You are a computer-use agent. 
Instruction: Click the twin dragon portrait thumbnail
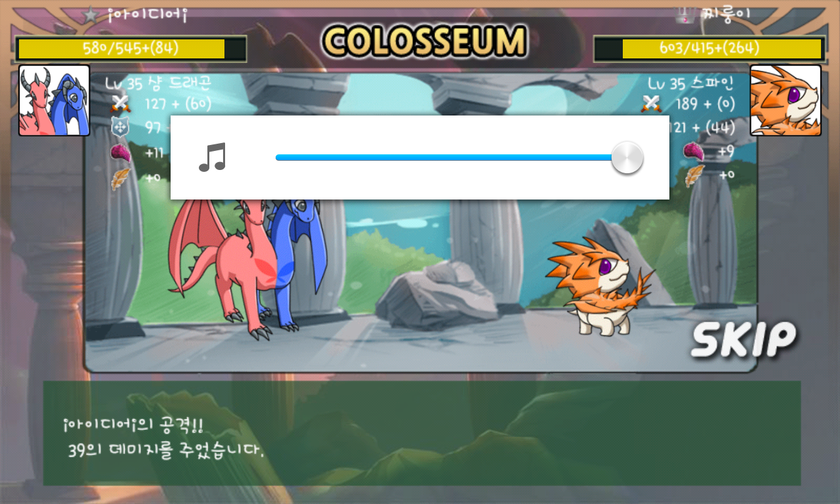point(54,100)
